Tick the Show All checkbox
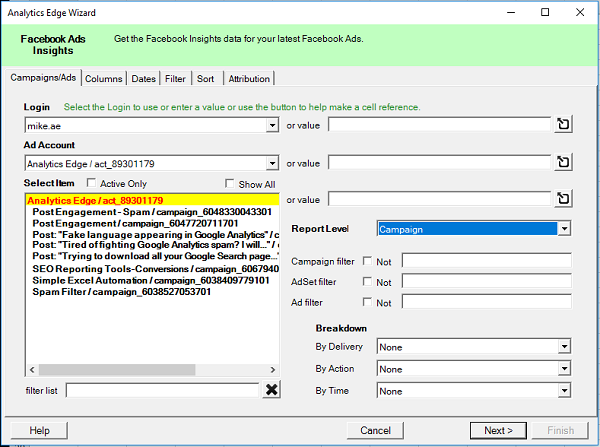This screenshot has height=447, width=600. [x=230, y=183]
